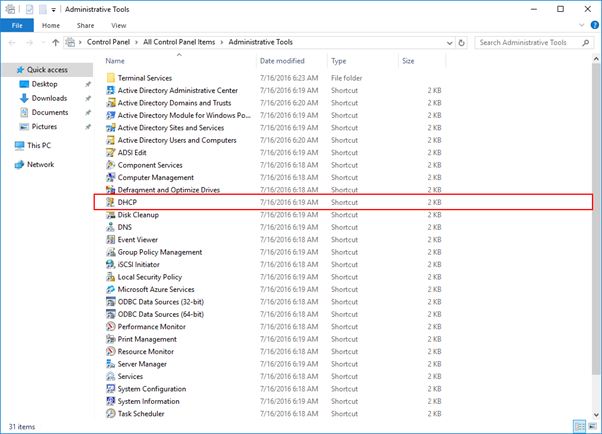Image resolution: width=602 pixels, height=434 pixels.
Task: Open the Home ribbon tab
Action: pyautogui.click(x=51, y=25)
